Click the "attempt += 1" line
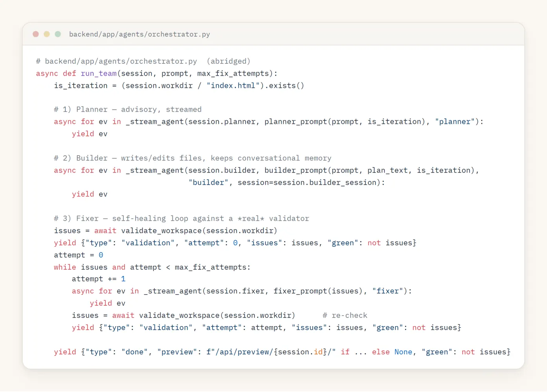 (x=99, y=279)
